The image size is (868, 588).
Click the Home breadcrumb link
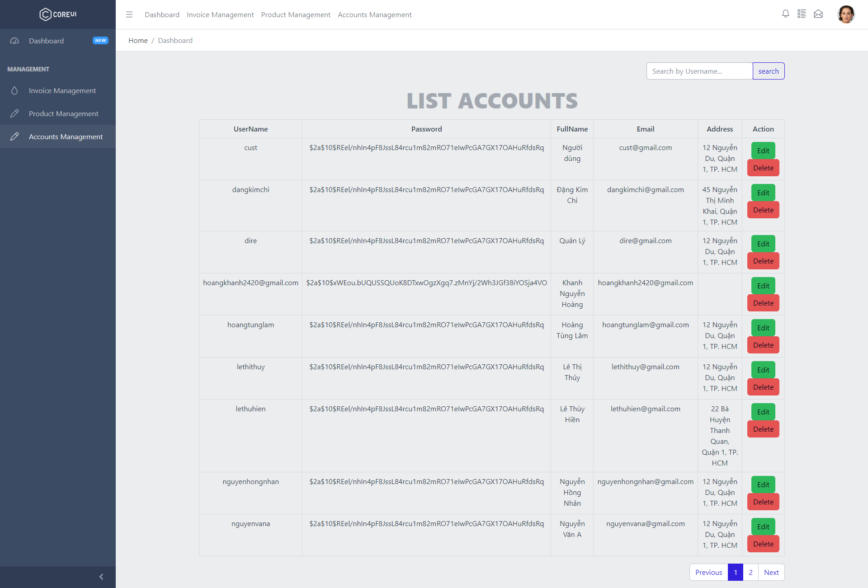click(x=138, y=40)
